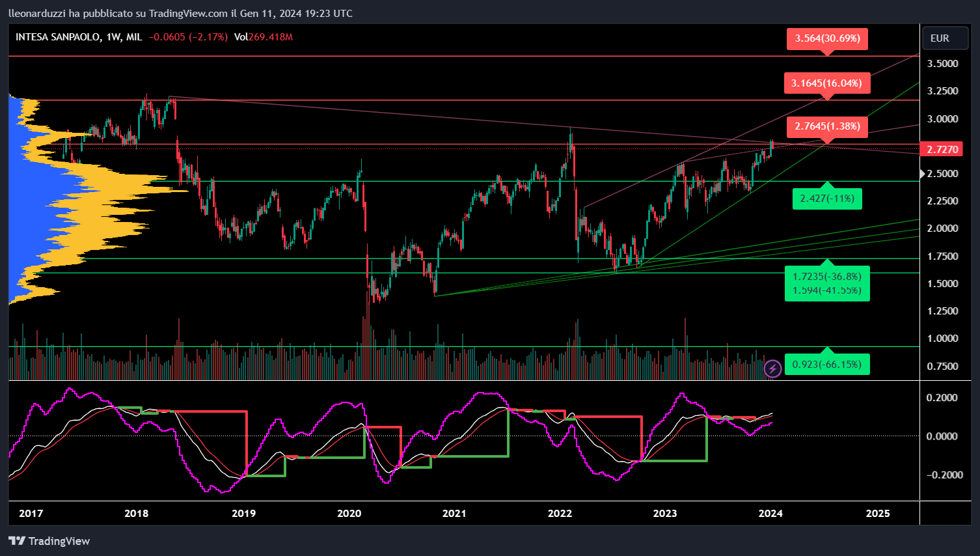Click the 3.1645(16.04%) red price label
The width and height of the screenshot is (980, 556).
(826, 83)
